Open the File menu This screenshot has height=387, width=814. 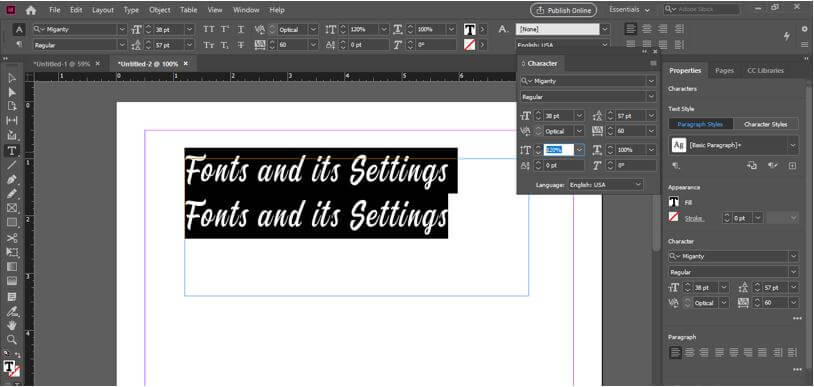(x=55, y=10)
